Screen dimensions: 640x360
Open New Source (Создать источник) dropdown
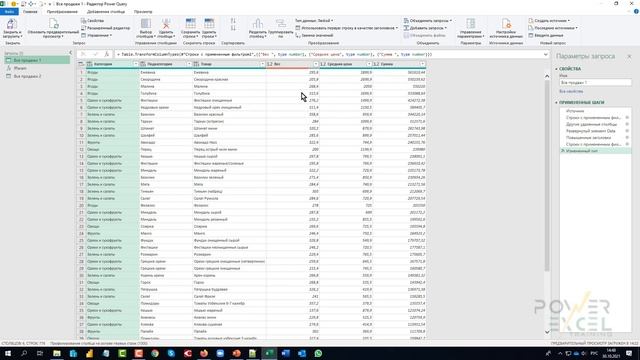(x=549, y=20)
